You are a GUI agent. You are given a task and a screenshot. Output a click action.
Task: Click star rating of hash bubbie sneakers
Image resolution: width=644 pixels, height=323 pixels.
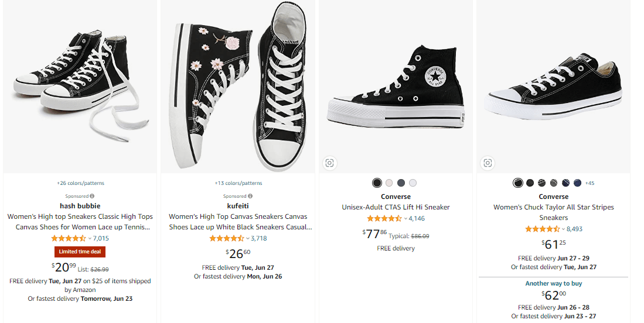pyautogui.click(x=69, y=239)
